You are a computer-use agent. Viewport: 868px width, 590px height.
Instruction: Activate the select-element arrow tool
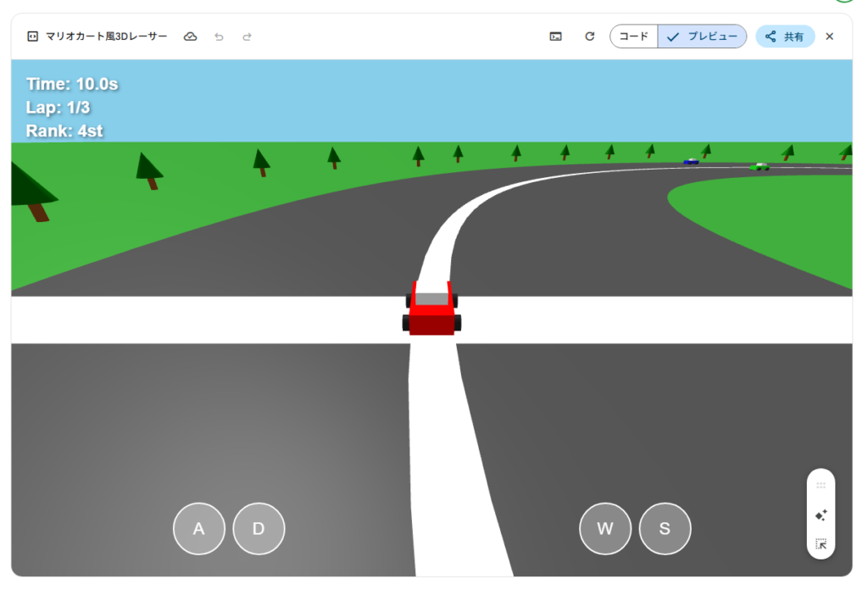pyautogui.click(x=821, y=544)
